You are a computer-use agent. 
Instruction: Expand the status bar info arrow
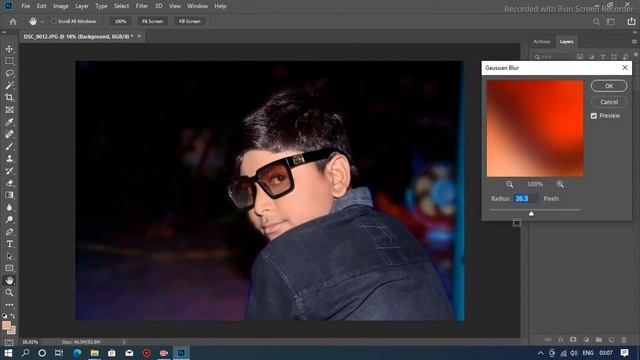pos(124,342)
